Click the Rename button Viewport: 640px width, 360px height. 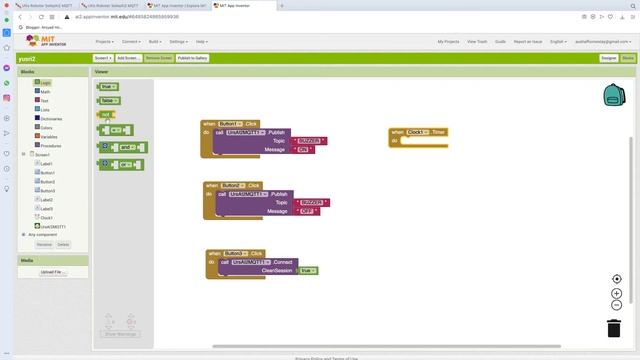(x=44, y=244)
